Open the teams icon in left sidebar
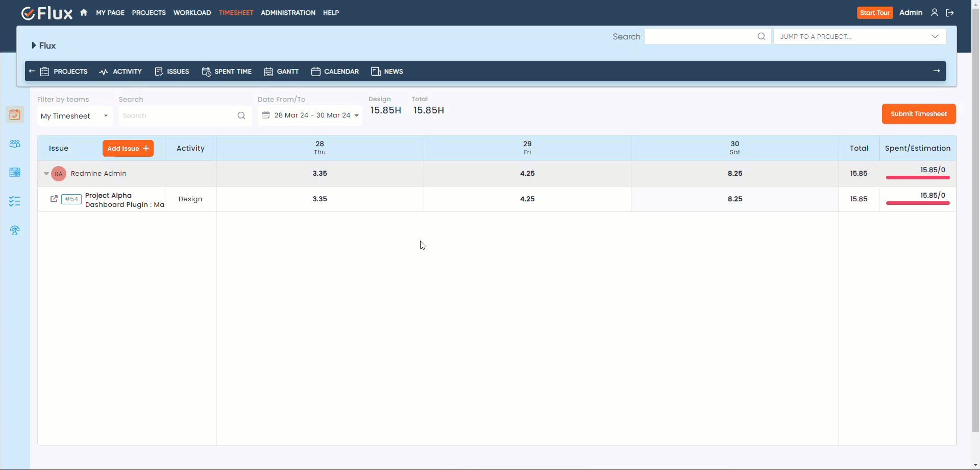 pos(15,144)
